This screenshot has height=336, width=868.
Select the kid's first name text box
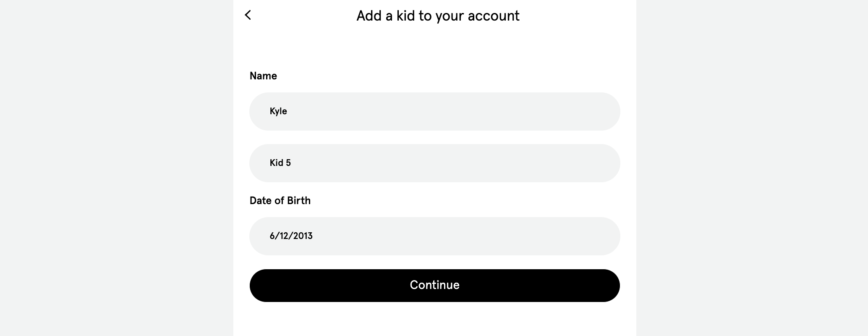click(434, 111)
